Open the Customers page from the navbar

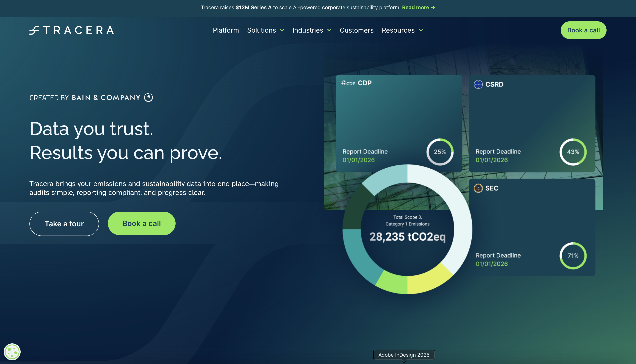356,30
